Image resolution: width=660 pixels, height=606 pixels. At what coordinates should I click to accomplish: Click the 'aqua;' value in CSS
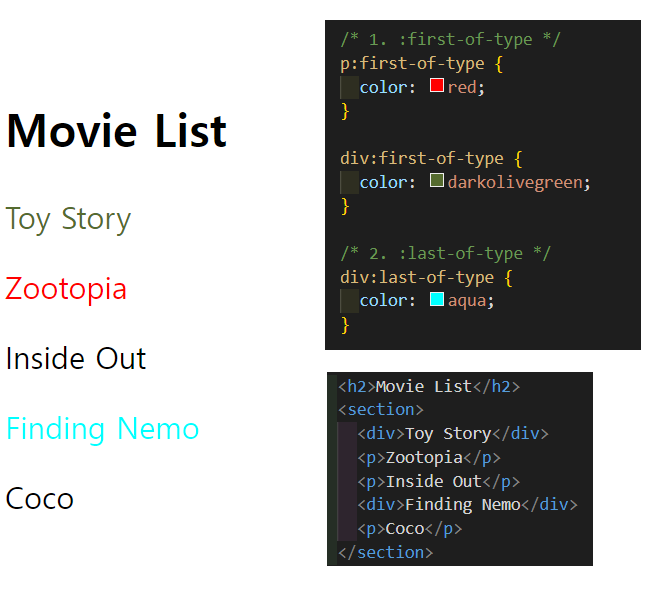click(x=471, y=301)
